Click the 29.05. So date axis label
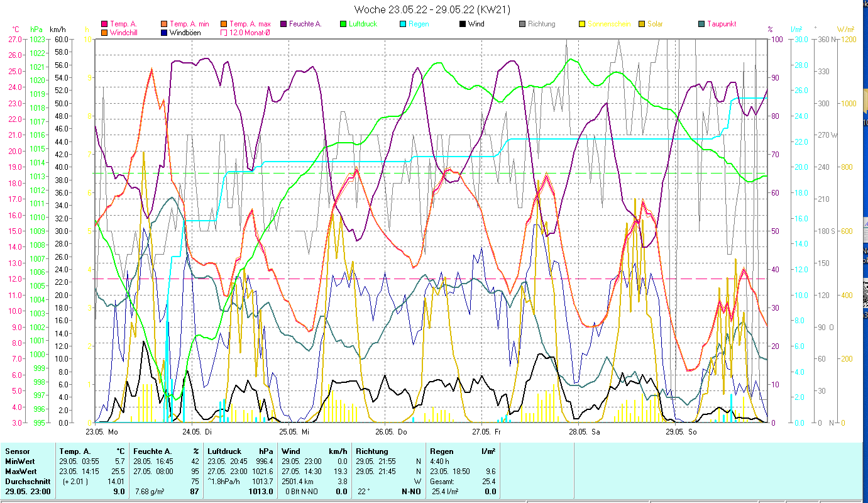 tap(681, 432)
